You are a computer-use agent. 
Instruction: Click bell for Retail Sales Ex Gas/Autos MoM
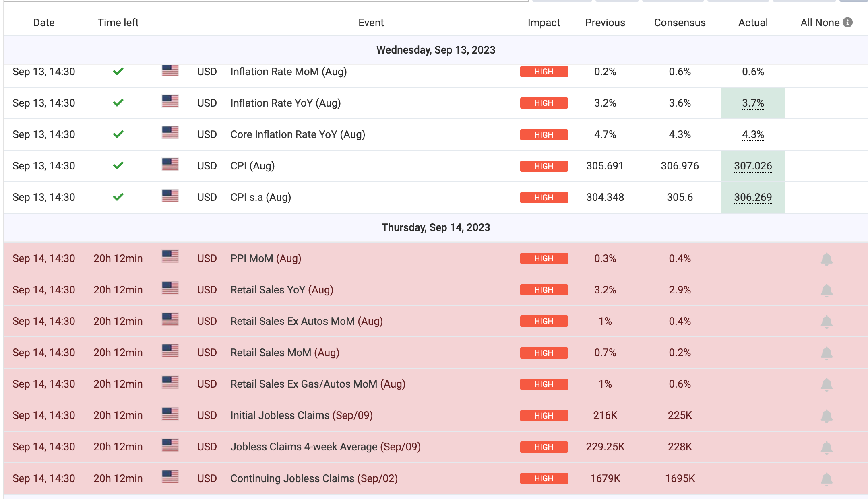[x=827, y=384]
